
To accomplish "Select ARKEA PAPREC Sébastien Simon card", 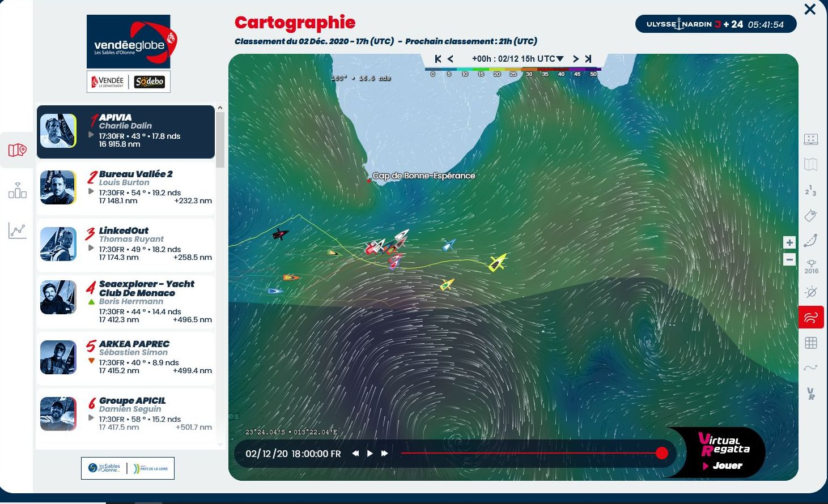I will coord(126,358).
